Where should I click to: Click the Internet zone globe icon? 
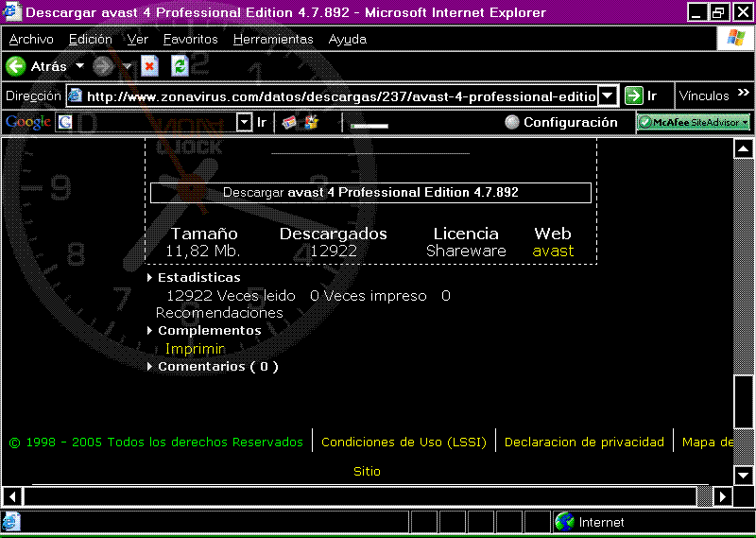(565, 522)
